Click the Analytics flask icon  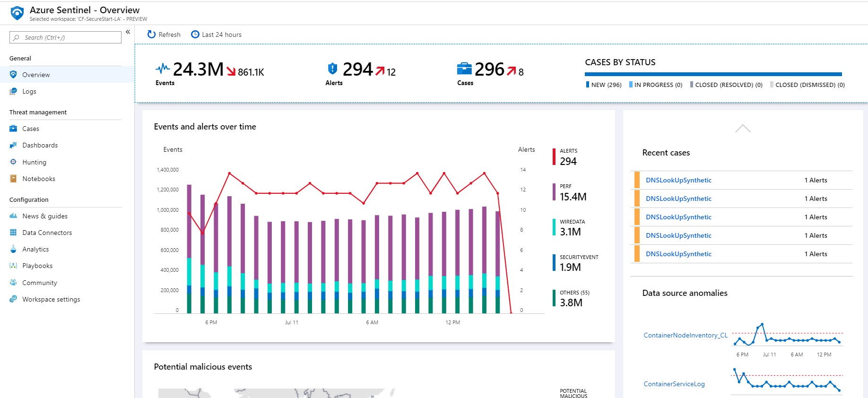tap(13, 249)
